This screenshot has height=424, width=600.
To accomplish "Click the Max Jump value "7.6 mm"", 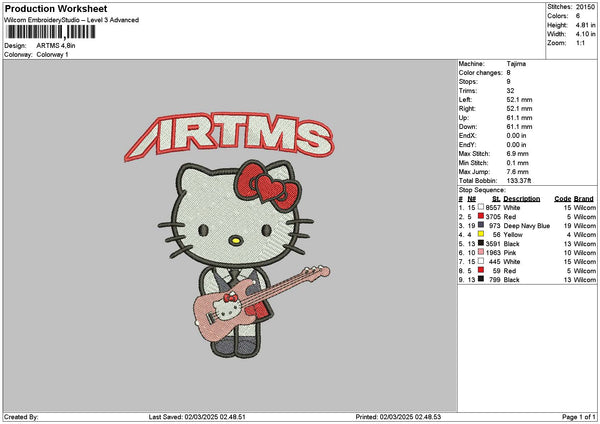I will (x=518, y=171).
